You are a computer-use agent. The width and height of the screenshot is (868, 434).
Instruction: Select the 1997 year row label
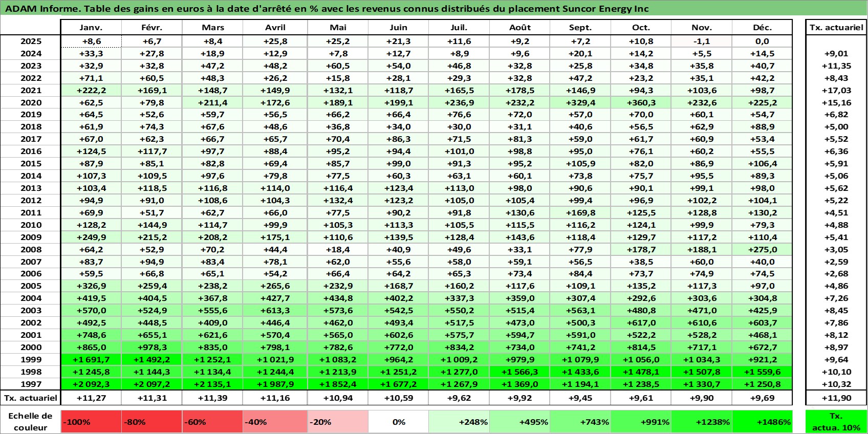click(x=31, y=384)
